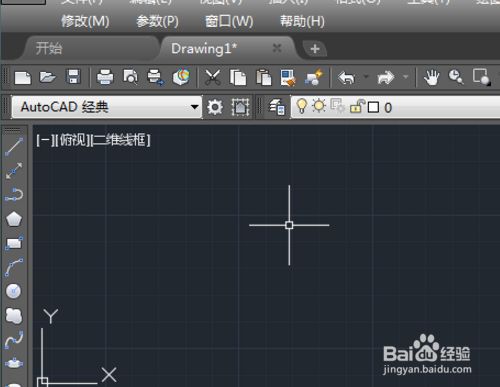Save the drawing with the floppy disk icon

point(73,77)
